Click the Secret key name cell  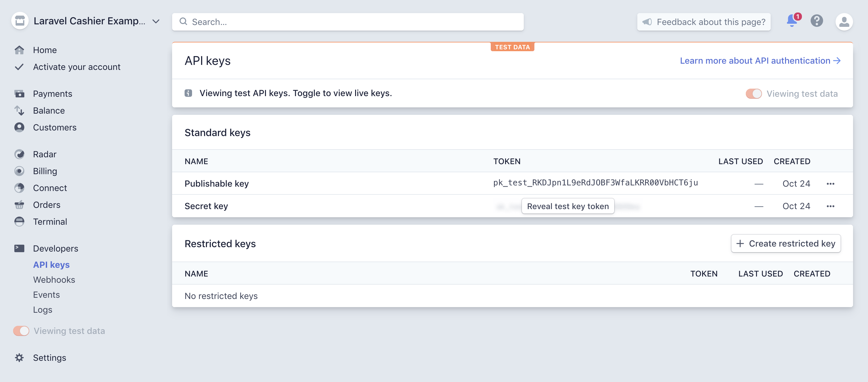click(x=206, y=206)
